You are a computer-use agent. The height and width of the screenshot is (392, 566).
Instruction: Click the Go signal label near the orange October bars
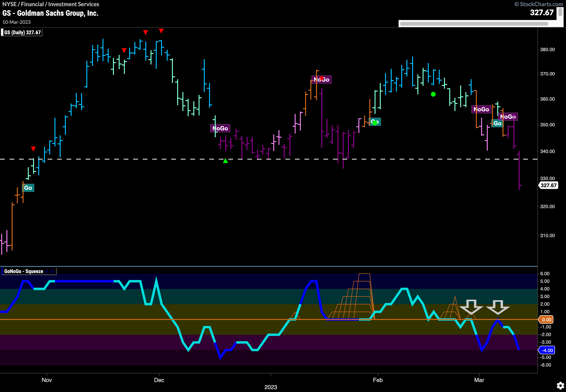coord(28,188)
